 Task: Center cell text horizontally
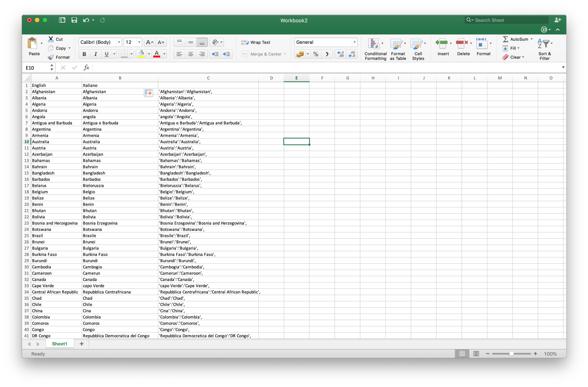point(191,54)
